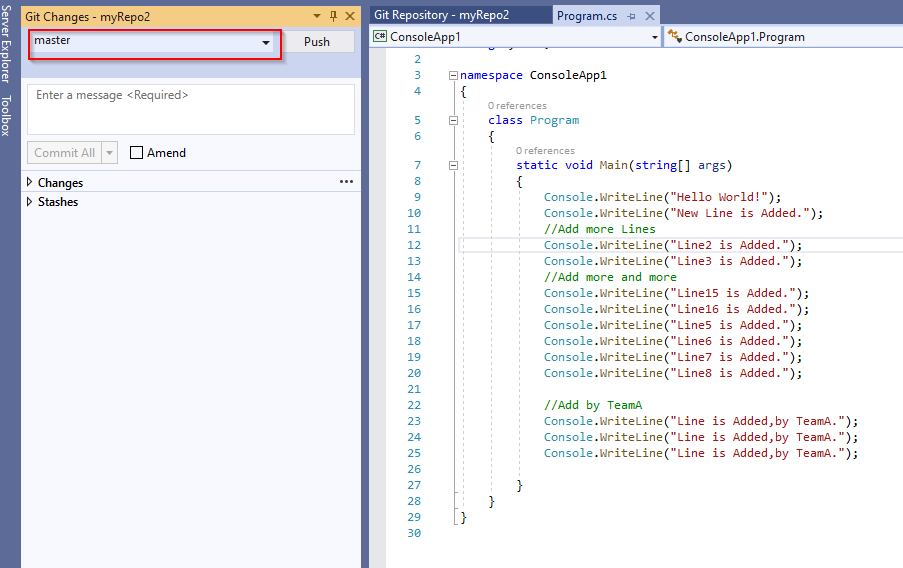
Task: Close the Git Changes panel
Action: (x=350, y=16)
